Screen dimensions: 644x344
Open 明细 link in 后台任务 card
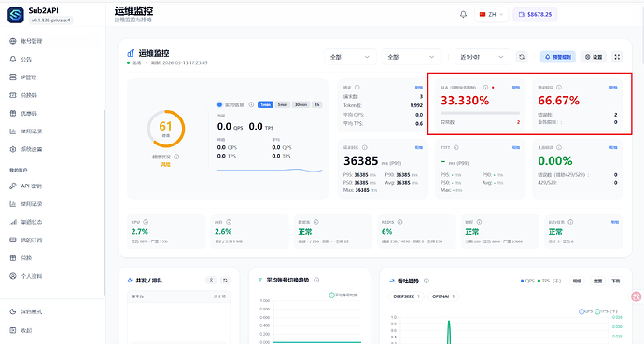click(614, 222)
